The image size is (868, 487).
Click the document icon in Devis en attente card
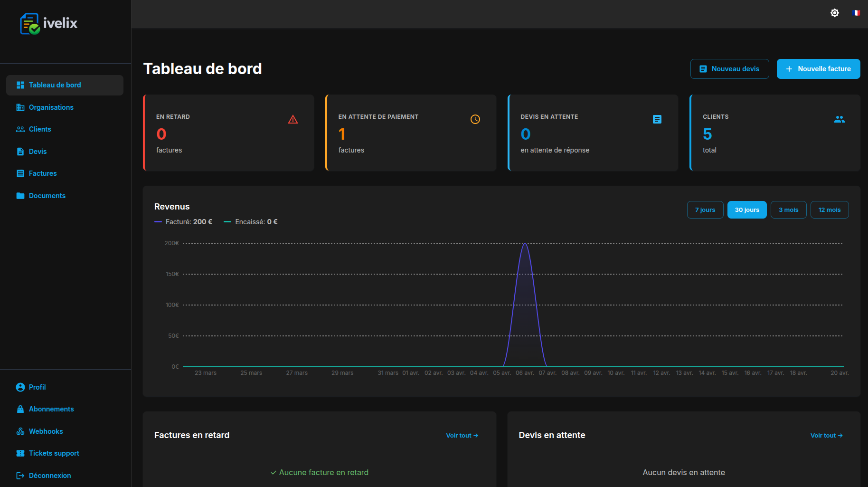pos(657,119)
